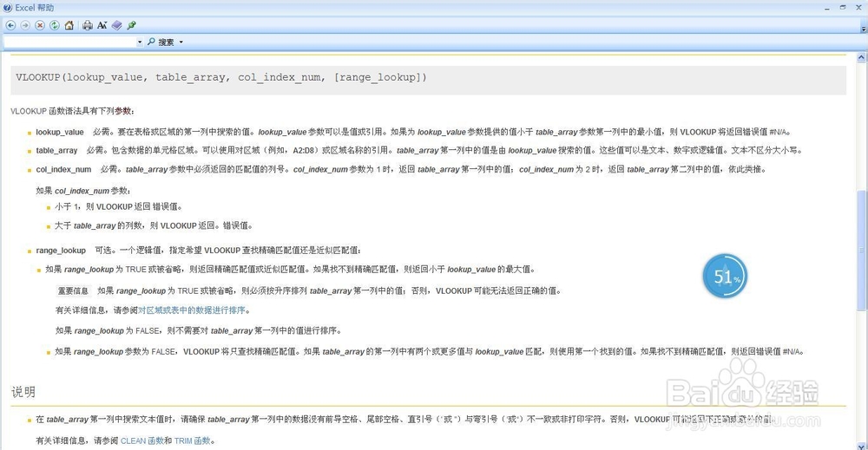Click the lookup_value parameter name
The width and height of the screenshot is (868, 450).
[x=60, y=132]
